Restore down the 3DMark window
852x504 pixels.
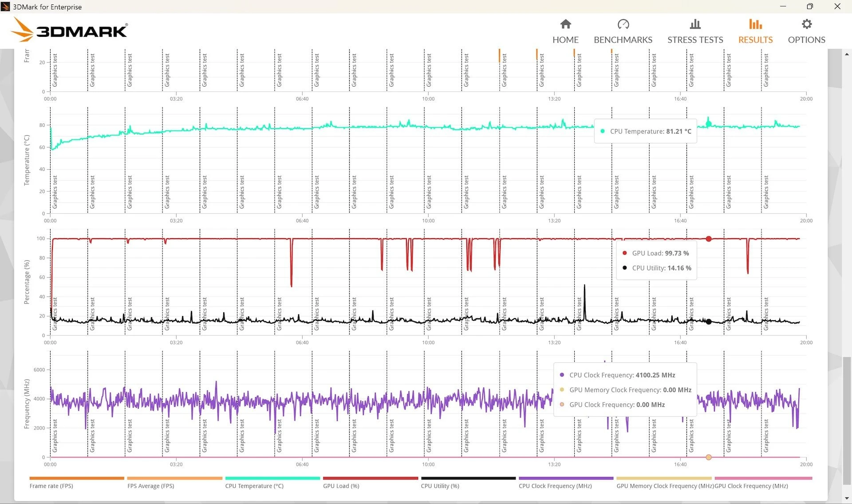[x=810, y=6]
